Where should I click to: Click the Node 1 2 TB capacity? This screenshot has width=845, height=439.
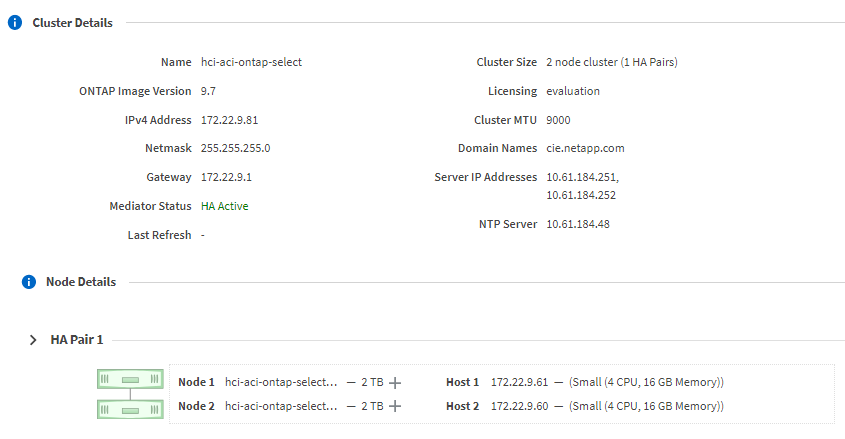click(x=371, y=382)
